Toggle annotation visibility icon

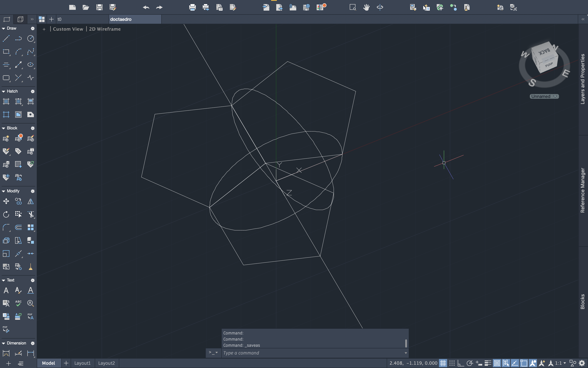(533, 363)
